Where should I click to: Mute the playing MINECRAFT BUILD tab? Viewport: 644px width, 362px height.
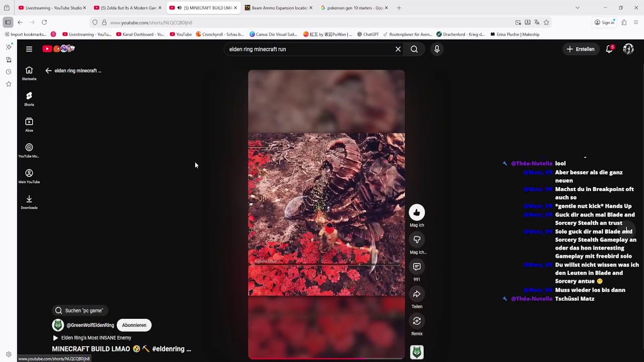179,8
